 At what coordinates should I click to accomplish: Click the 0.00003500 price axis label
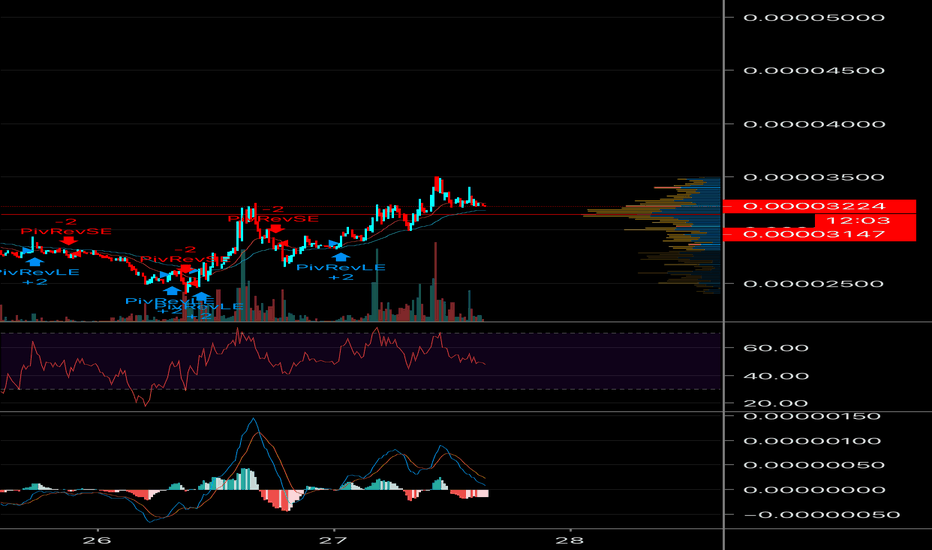[814, 177]
